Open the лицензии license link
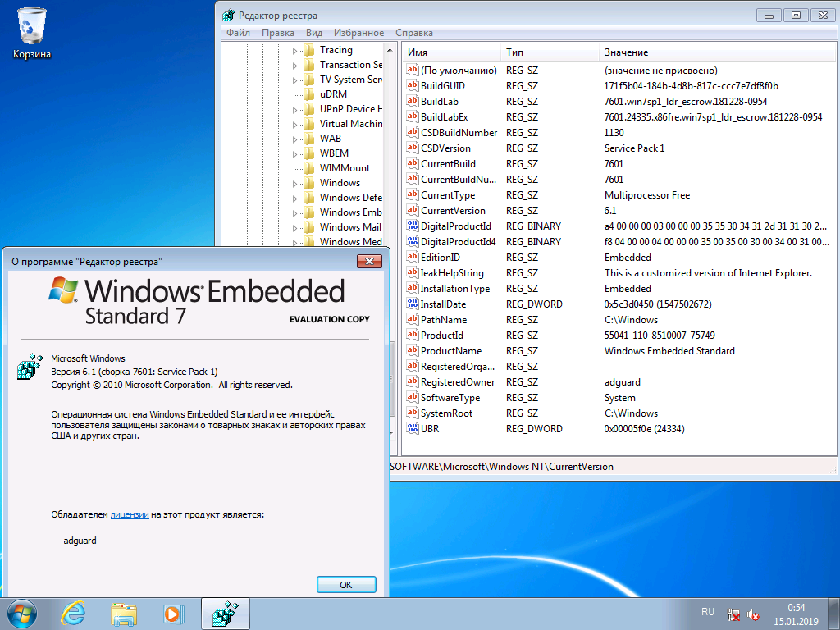Viewport: 840px width, 630px height. tap(130, 515)
